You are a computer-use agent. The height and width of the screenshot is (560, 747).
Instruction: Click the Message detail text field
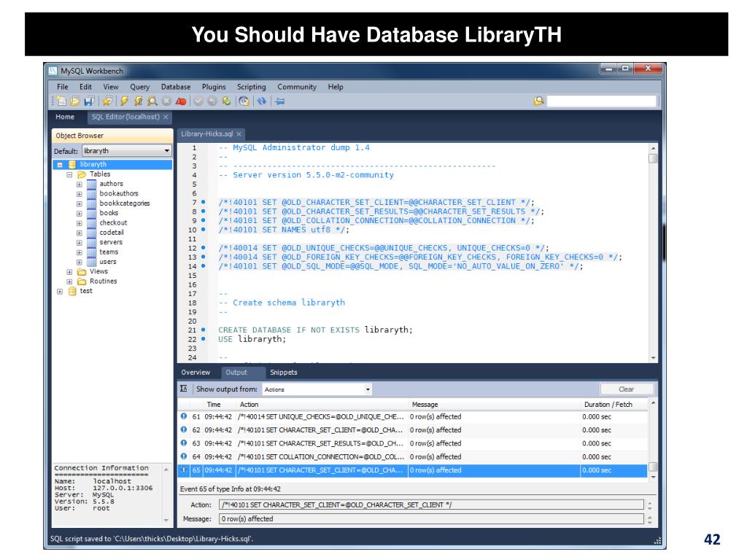(431, 519)
